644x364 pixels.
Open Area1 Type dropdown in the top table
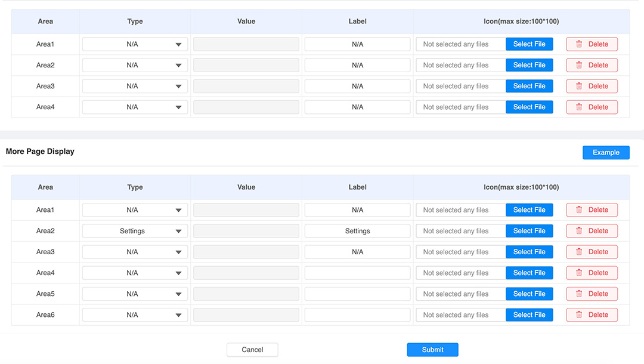coord(135,44)
